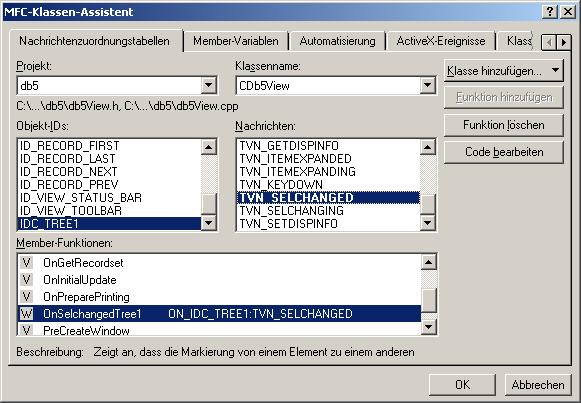Click the Objekt-IDs list scroll up arrow
Image resolution: width=581 pixels, height=403 pixels.
point(209,147)
